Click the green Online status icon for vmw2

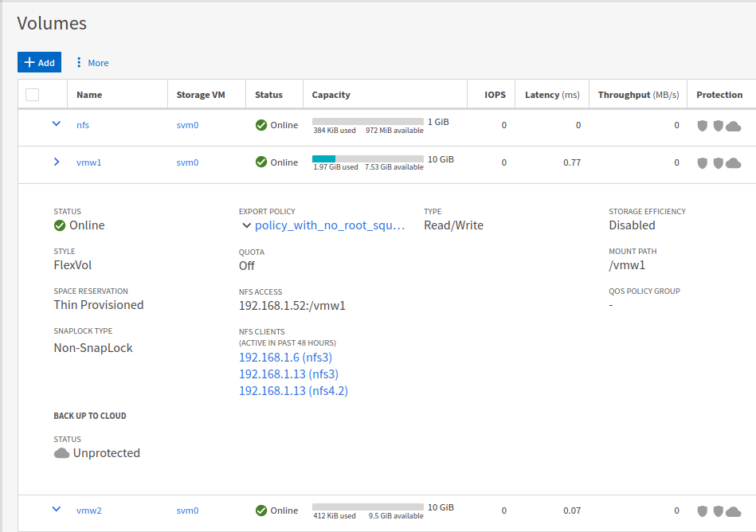261,510
